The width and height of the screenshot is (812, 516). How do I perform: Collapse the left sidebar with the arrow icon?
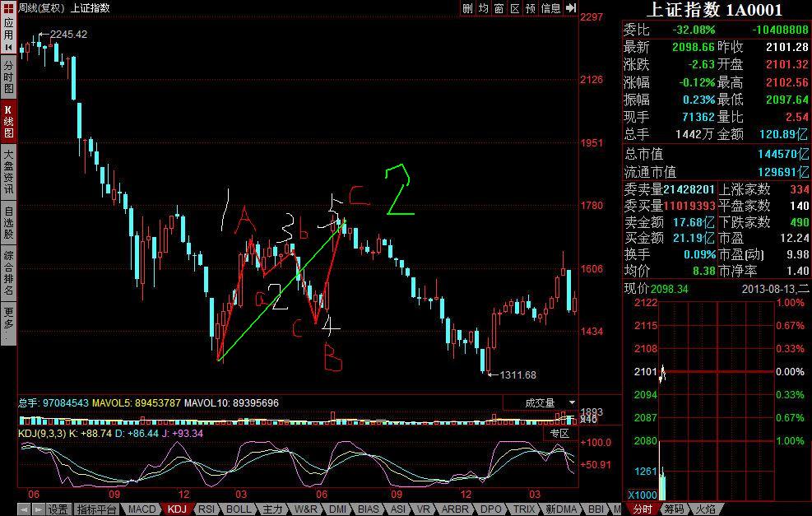pos(8,48)
